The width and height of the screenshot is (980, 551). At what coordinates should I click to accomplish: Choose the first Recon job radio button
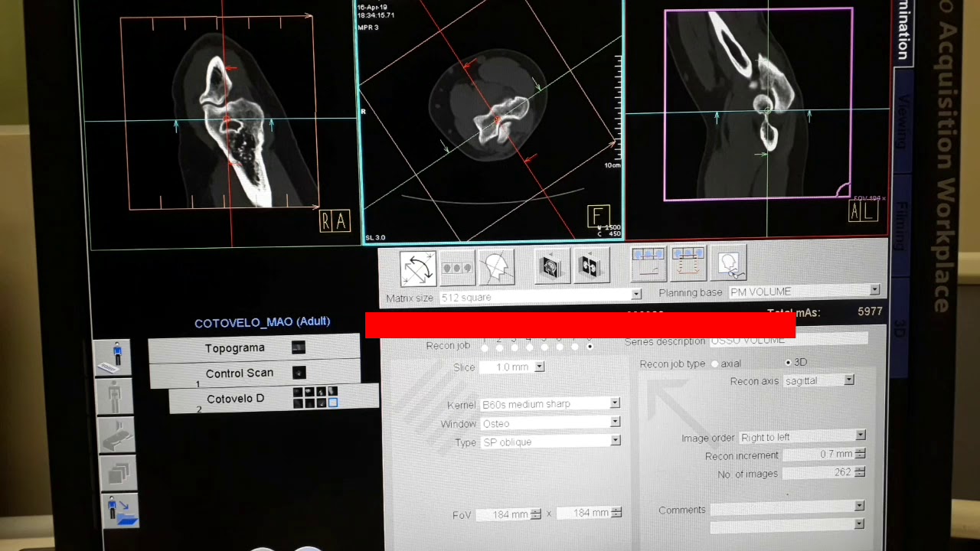point(485,347)
